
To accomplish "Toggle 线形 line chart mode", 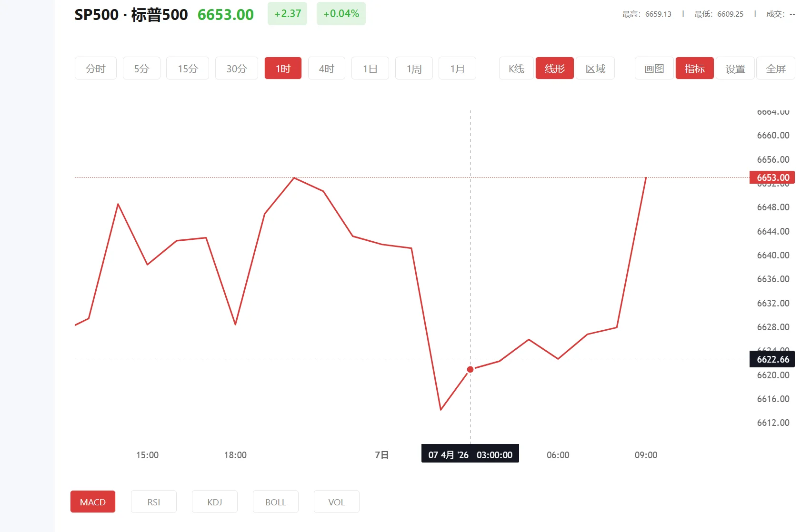I will [x=554, y=68].
